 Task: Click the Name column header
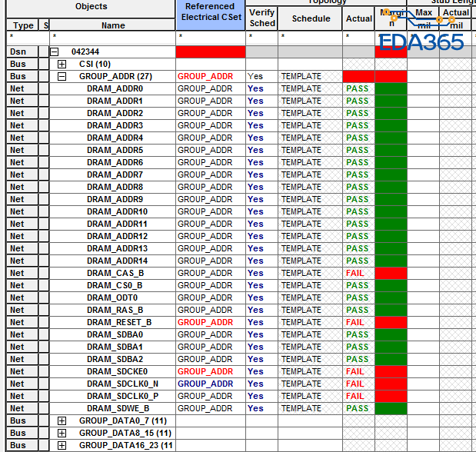coord(112,25)
